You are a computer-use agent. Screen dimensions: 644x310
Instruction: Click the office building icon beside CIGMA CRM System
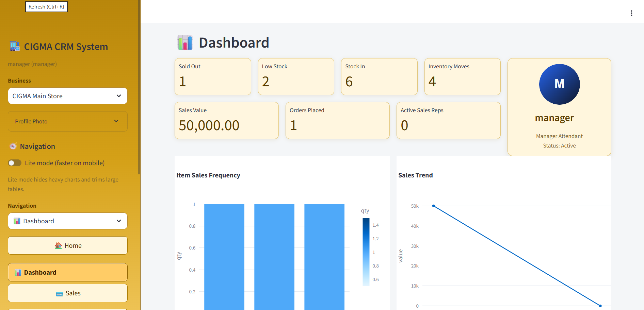click(x=14, y=46)
